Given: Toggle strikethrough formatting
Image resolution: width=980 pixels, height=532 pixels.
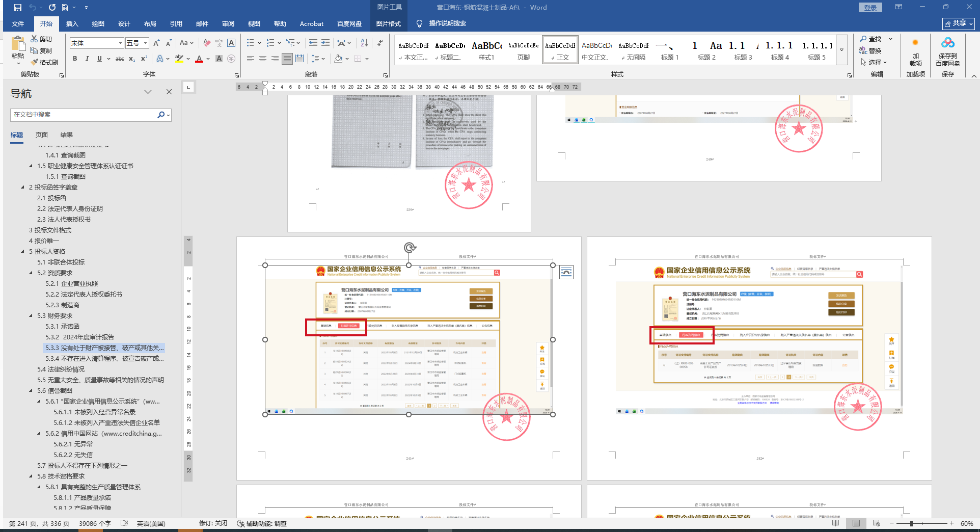Looking at the screenshot, I should click(x=120, y=59).
